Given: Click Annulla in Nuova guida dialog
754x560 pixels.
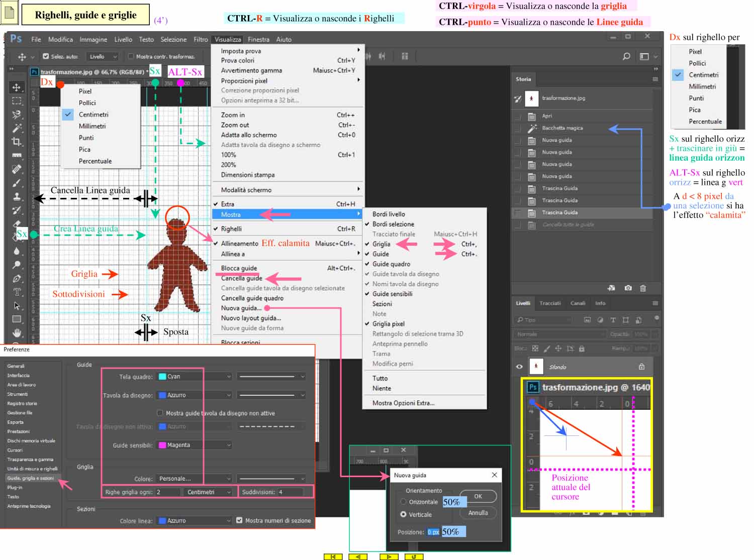Looking at the screenshot, I should pyautogui.click(x=478, y=513).
